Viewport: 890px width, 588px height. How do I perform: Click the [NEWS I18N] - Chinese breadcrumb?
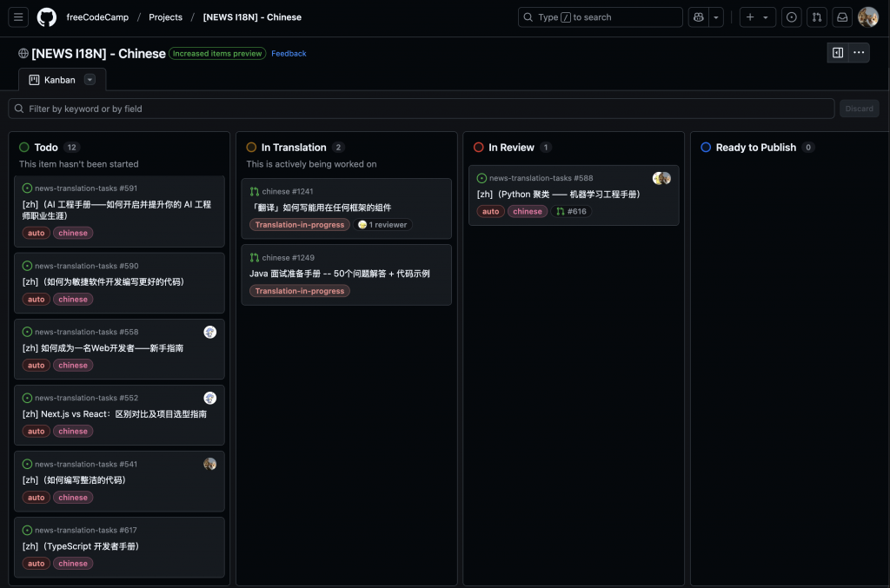pos(252,17)
